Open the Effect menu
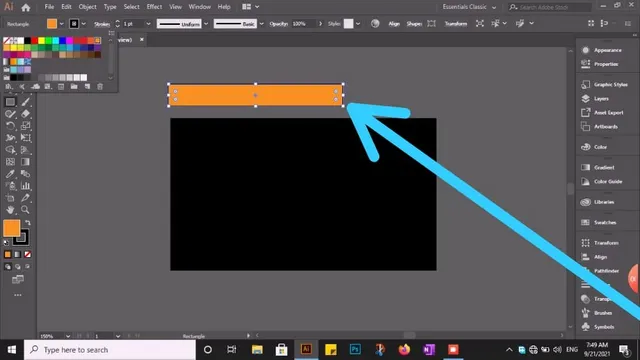Screen dimensions: 640x360 point(154,7)
